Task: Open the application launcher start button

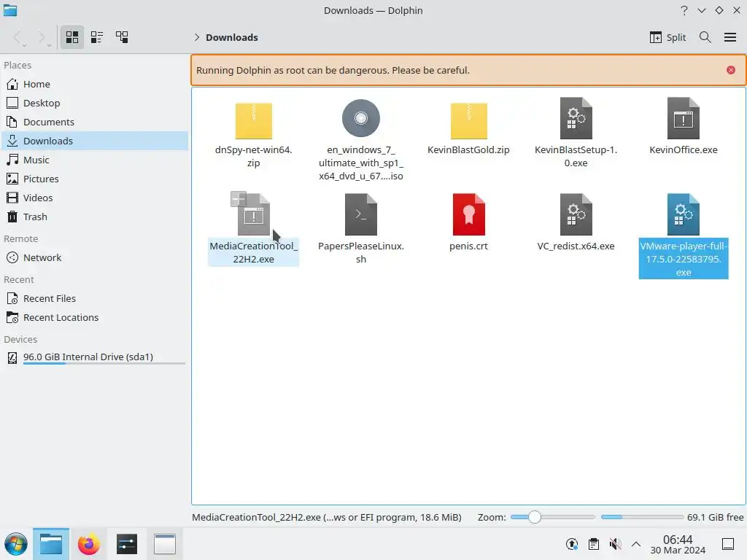Action: pos(16,544)
